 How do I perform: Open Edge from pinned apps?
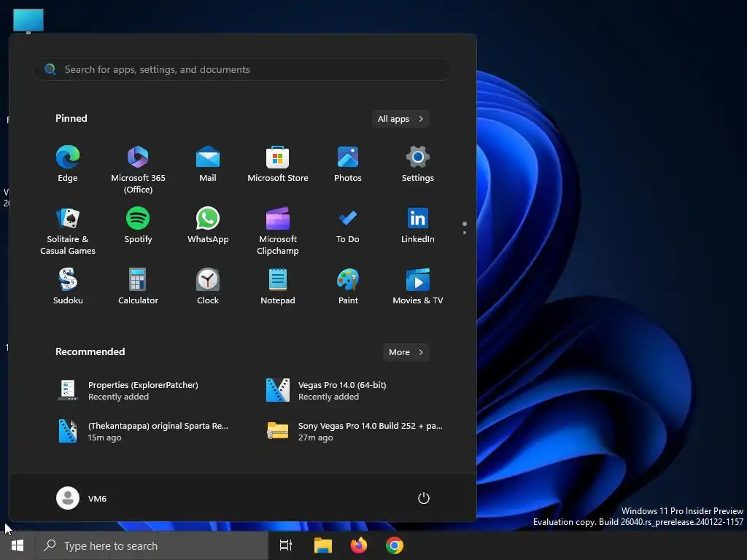pyautogui.click(x=68, y=164)
